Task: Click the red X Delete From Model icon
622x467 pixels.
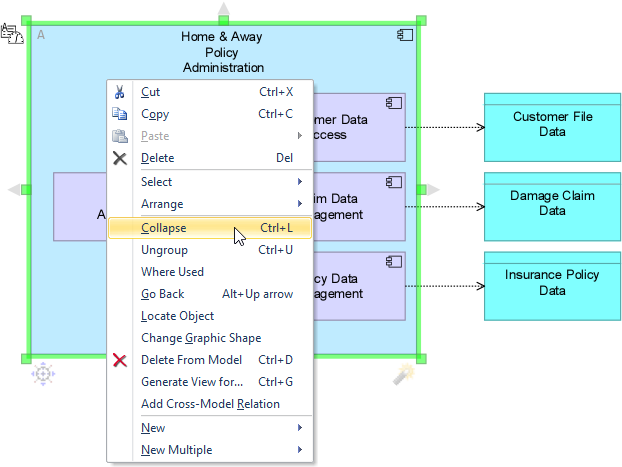Action: (x=120, y=360)
